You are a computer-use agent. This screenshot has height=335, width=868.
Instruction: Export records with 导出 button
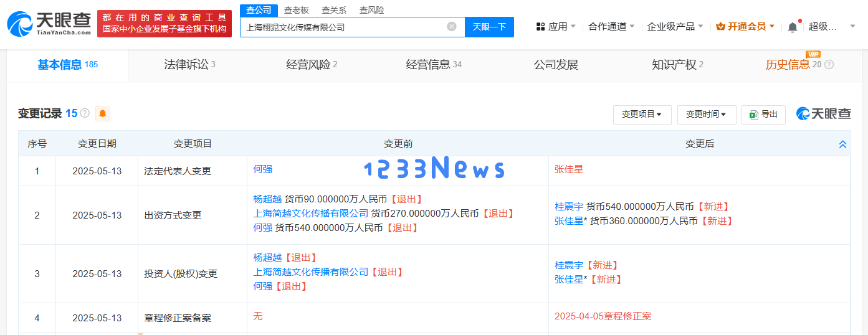pyautogui.click(x=763, y=115)
